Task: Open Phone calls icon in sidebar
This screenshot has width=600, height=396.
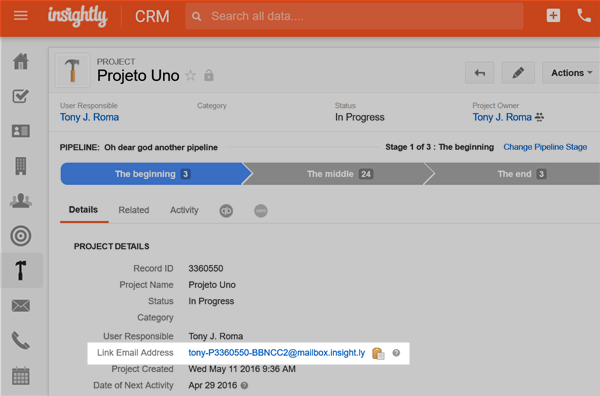Action: pos(21,341)
